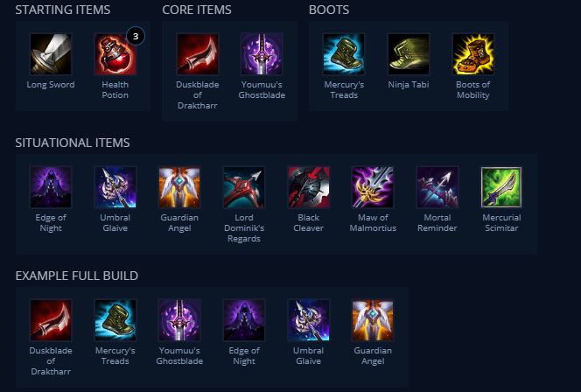
Task: Select the Mercurial Scimitar icon
Action: point(501,187)
